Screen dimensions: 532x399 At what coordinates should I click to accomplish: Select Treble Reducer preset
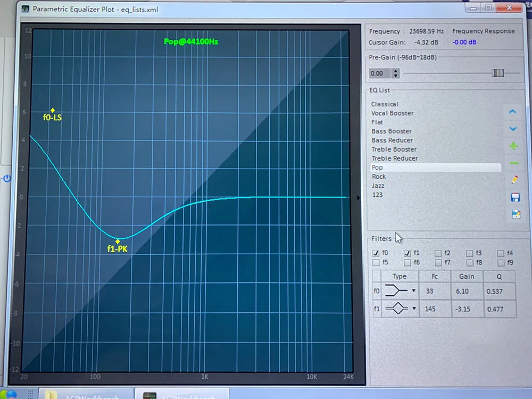pos(395,159)
